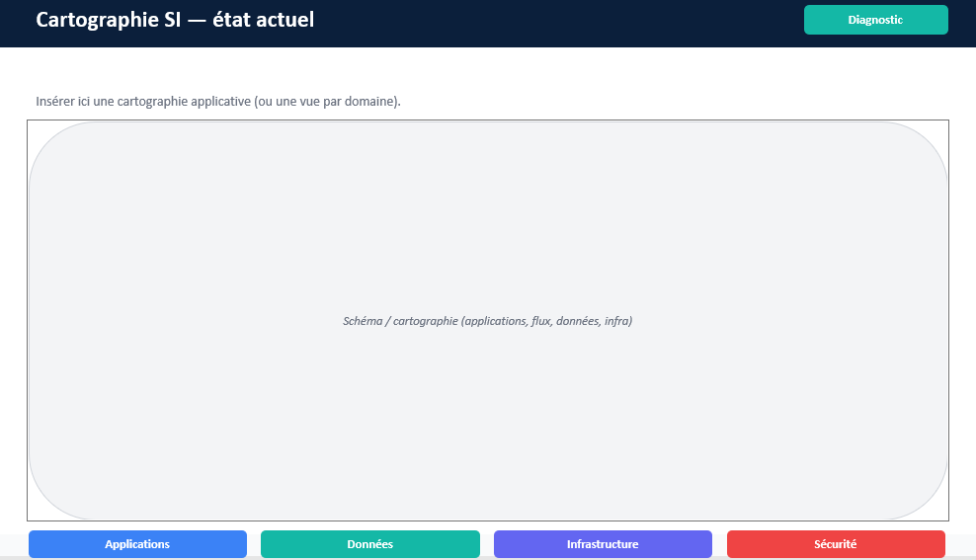Click the 'Cartographie SI' words in the title
The image size is (976, 560).
pyautogui.click(x=109, y=19)
